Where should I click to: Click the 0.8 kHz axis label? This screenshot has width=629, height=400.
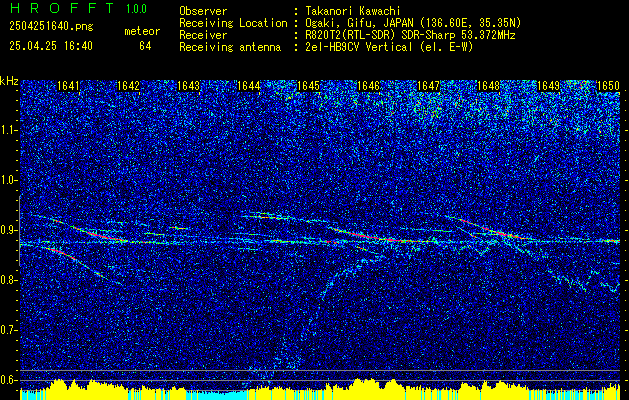pos(8,280)
